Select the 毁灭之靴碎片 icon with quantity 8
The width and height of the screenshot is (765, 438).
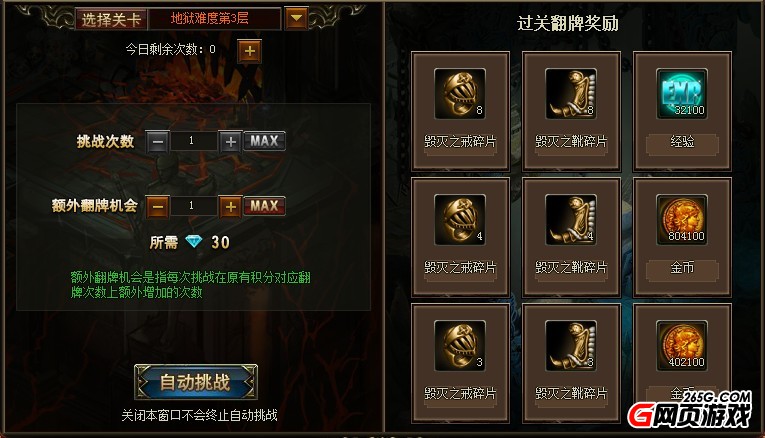pos(571,94)
